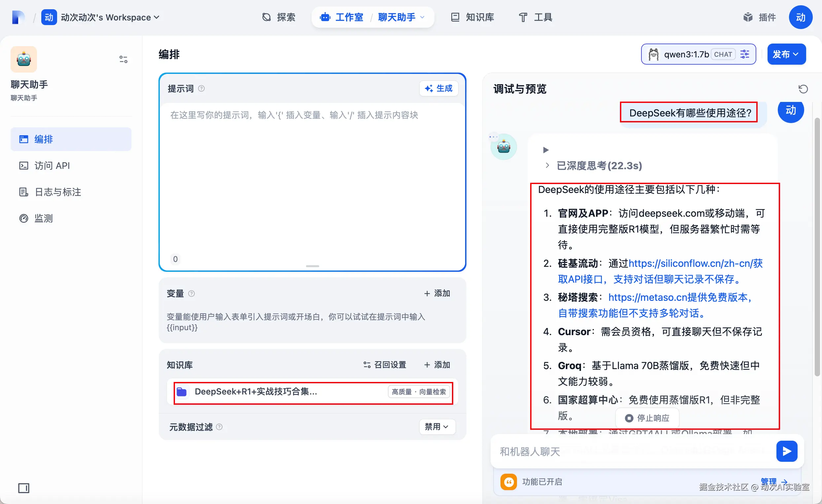The image size is (822, 504).
Task: Open 召回设置 retrieval settings
Action: [385, 365]
